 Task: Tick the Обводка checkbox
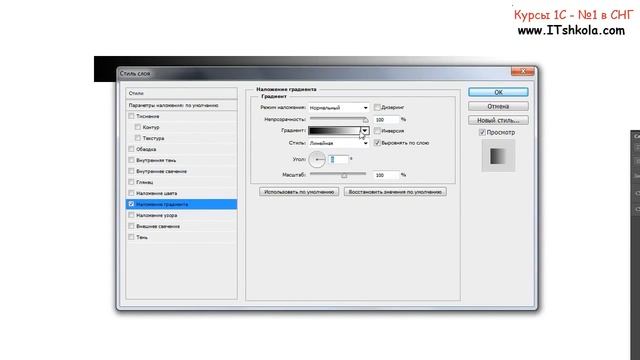coord(131,149)
